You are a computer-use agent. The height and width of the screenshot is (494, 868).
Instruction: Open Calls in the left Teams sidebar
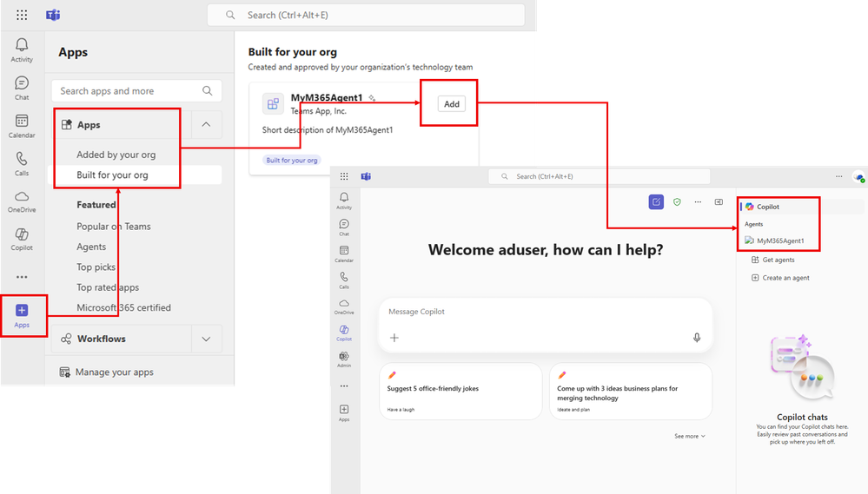point(22,164)
